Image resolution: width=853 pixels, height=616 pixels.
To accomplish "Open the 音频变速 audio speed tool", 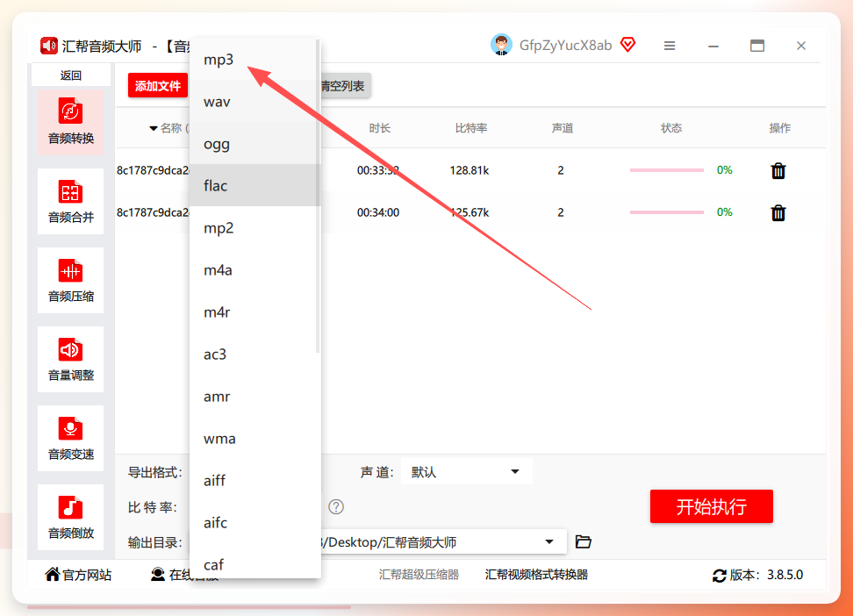I will click(x=71, y=438).
